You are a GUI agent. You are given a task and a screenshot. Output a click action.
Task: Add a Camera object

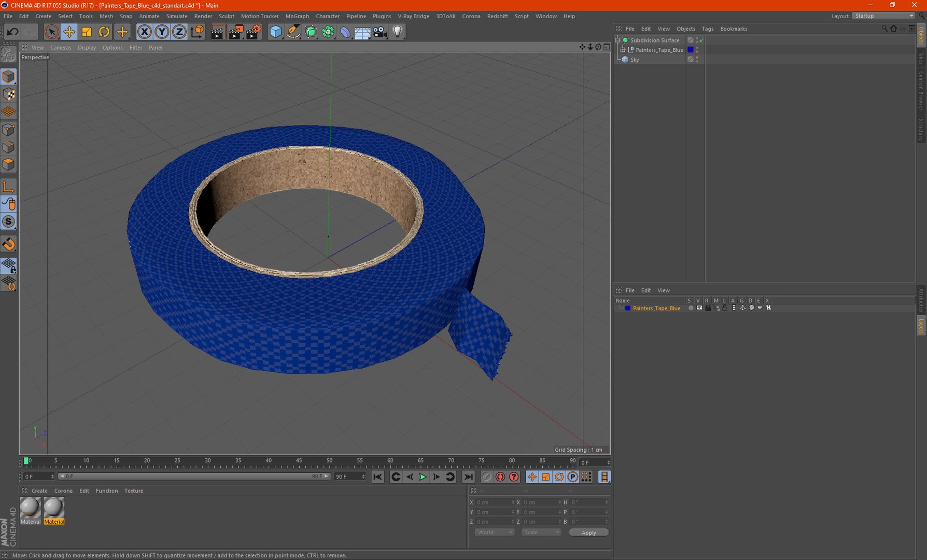(x=380, y=32)
